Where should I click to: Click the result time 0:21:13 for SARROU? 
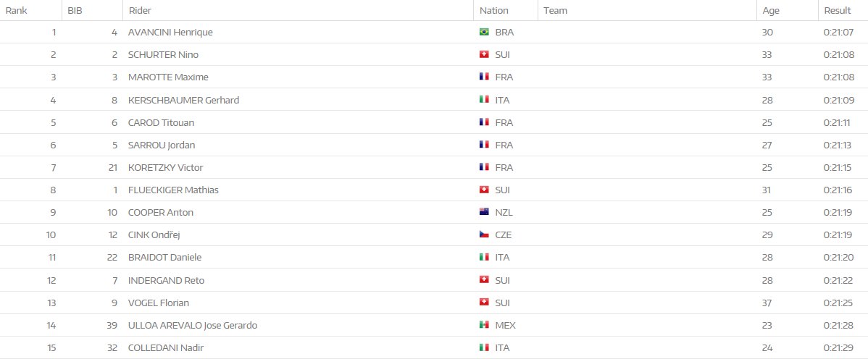click(x=838, y=145)
